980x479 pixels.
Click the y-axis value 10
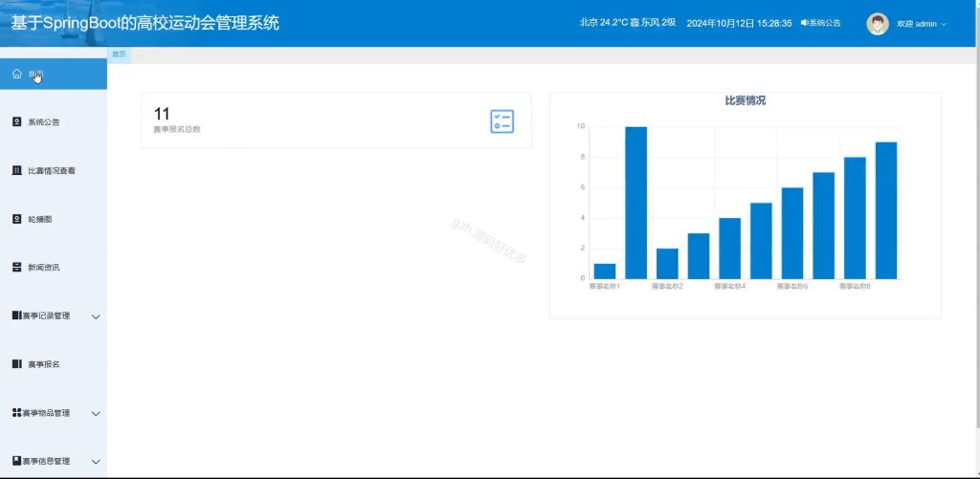581,127
